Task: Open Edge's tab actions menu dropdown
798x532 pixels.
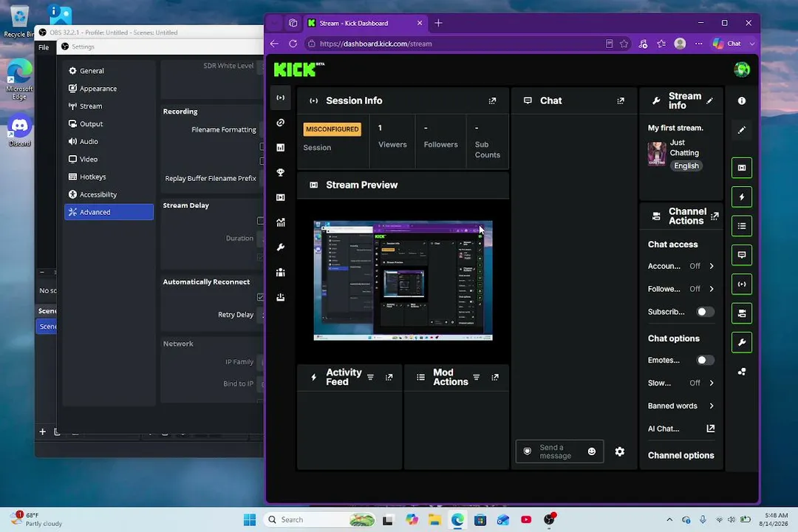Action: coord(274,23)
